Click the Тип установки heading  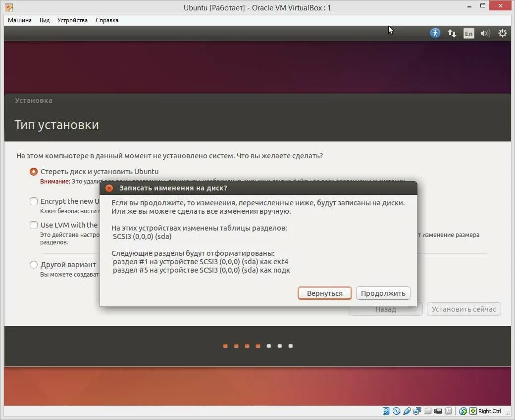click(x=56, y=125)
